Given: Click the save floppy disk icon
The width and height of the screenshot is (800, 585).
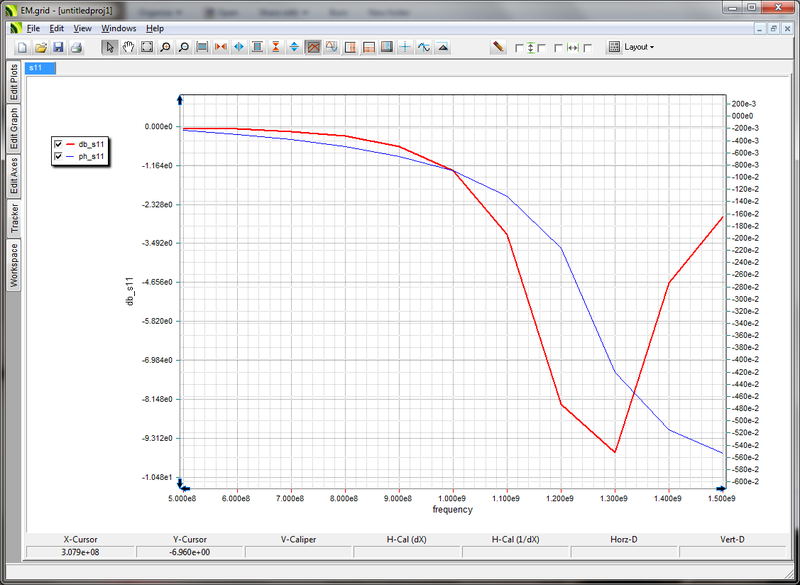Looking at the screenshot, I should coord(58,47).
